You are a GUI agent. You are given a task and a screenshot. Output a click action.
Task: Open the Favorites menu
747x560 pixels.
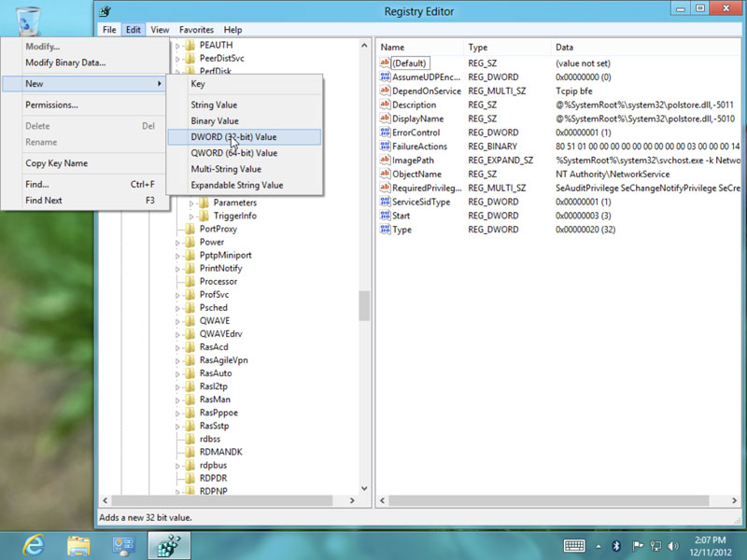[x=196, y=30]
